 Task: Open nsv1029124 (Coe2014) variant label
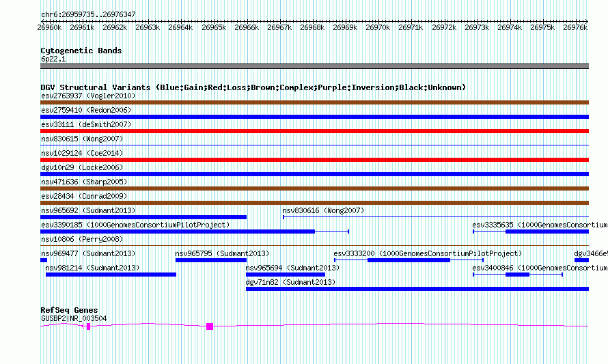pyautogui.click(x=82, y=153)
